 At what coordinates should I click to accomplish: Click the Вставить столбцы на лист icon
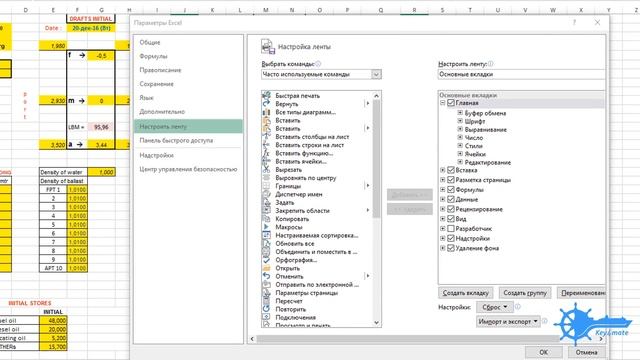point(266,137)
